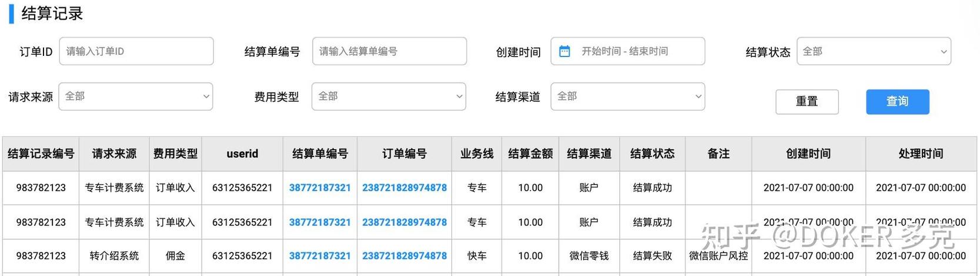The width and height of the screenshot is (980, 276).
Task: Click the 重置 button
Action: [x=807, y=102]
